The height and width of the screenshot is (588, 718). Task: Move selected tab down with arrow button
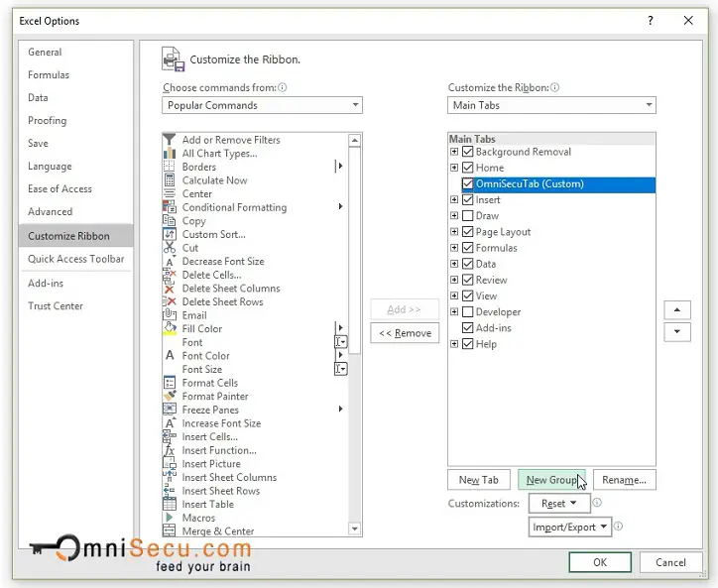click(676, 331)
